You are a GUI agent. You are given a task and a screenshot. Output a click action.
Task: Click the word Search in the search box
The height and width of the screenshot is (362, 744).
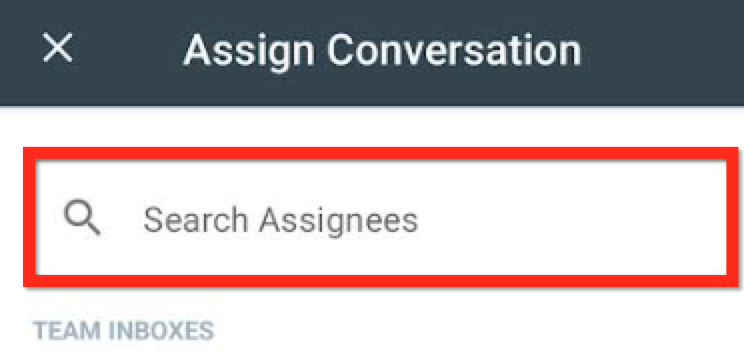[196, 220]
